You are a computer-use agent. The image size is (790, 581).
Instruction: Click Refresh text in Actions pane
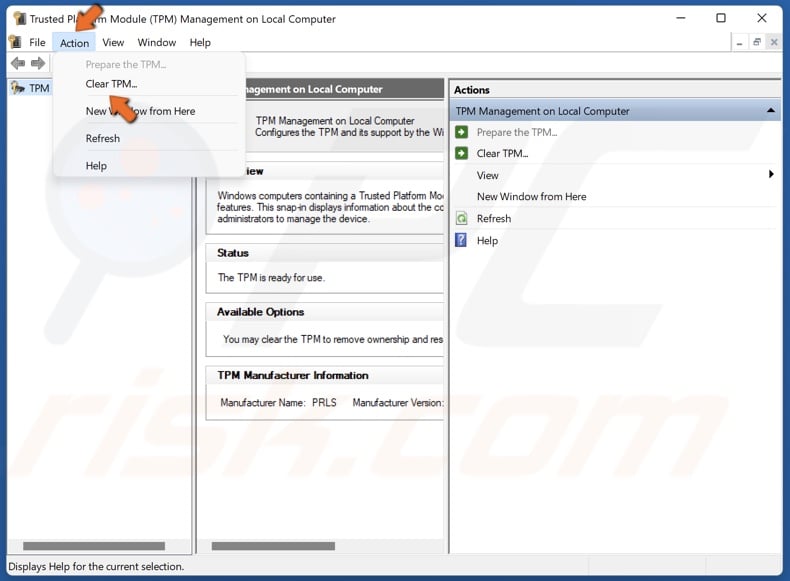pyautogui.click(x=494, y=218)
